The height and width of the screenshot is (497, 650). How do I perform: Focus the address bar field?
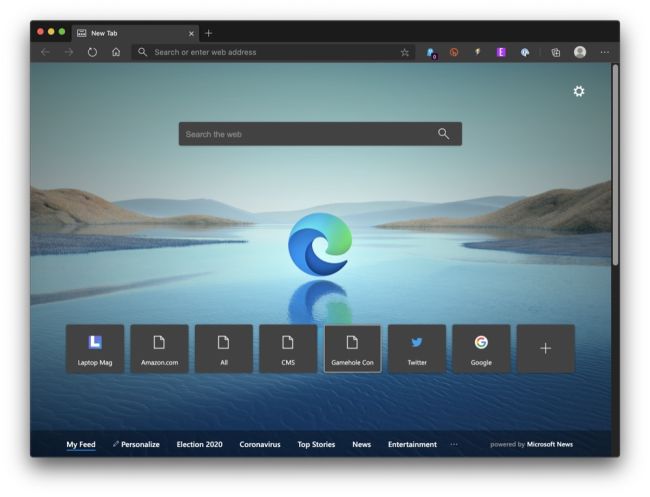(273, 53)
